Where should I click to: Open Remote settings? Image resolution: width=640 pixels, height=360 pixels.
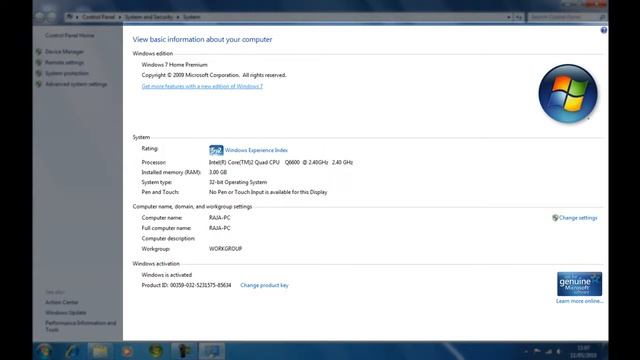click(64, 62)
